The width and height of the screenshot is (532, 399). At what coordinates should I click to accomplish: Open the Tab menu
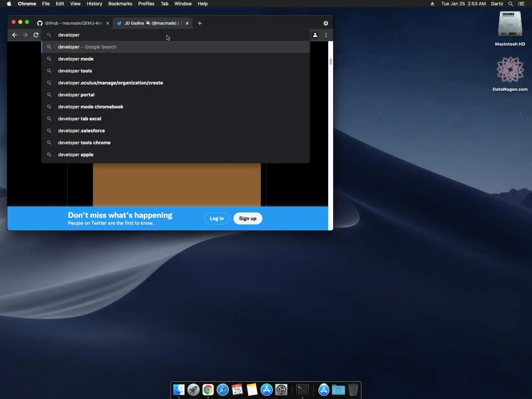pos(165,4)
